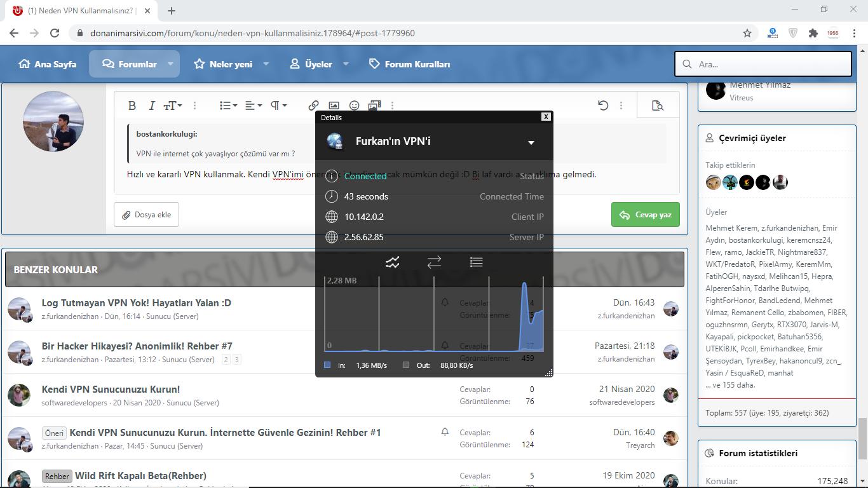Show more options after the undo button
The width and height of the screenshot is (868, 488).
tap(621, 105)
